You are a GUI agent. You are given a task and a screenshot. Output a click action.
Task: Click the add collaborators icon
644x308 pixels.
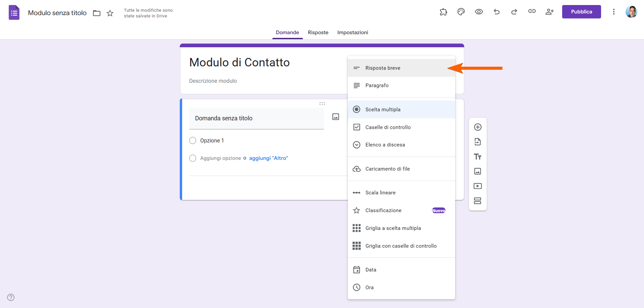pos(549,12)
